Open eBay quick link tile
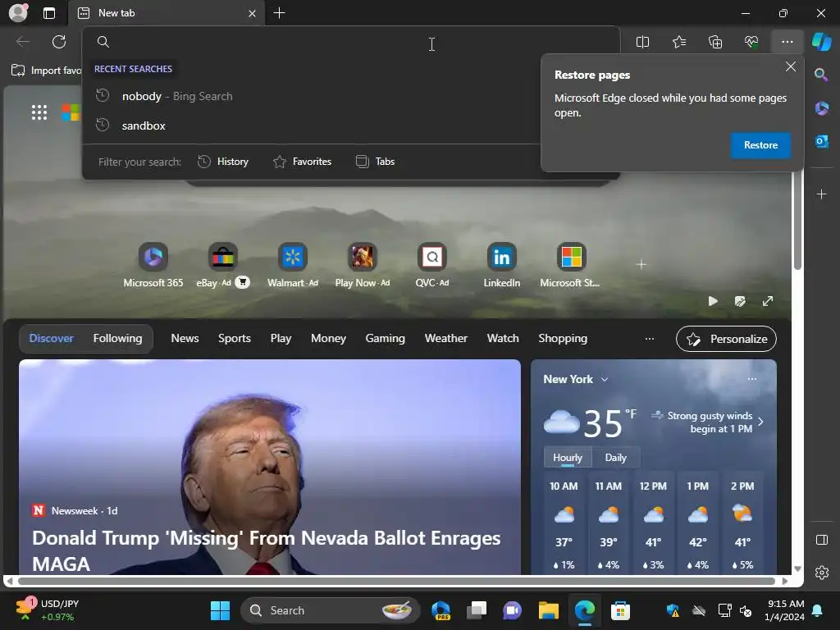Viewport: 840px width, 630px height. point(222,266)
